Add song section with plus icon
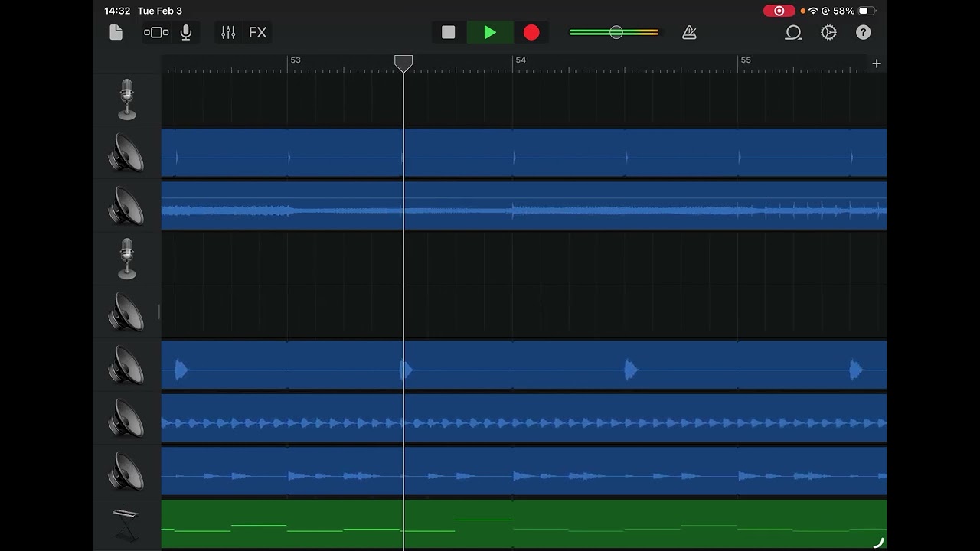 [x=877, y=64]
